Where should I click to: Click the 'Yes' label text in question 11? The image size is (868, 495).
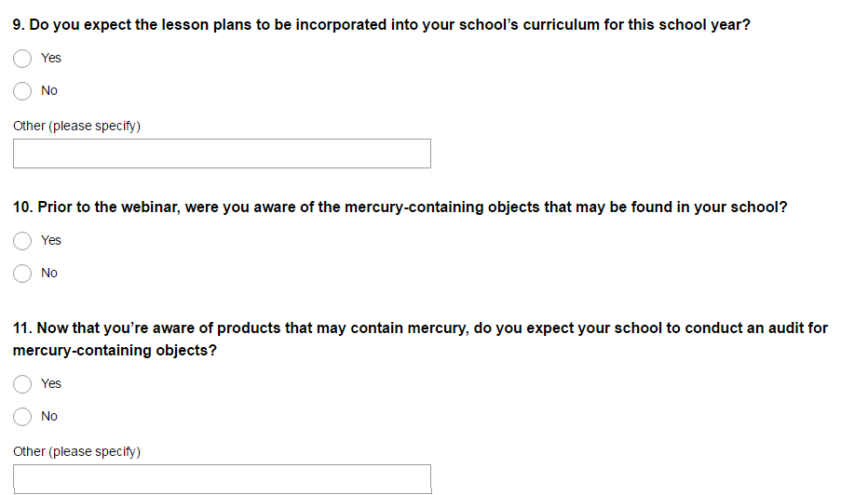pyautogui.click(x=51, y=383)
